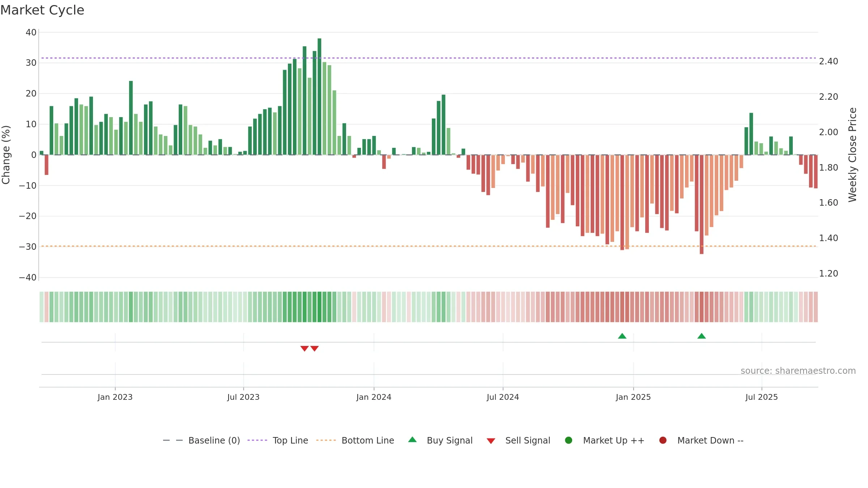Click the lowest red bar below bottom line in 2025
The width and height of the screenshot is (868, 488).
tap(702, 205)
